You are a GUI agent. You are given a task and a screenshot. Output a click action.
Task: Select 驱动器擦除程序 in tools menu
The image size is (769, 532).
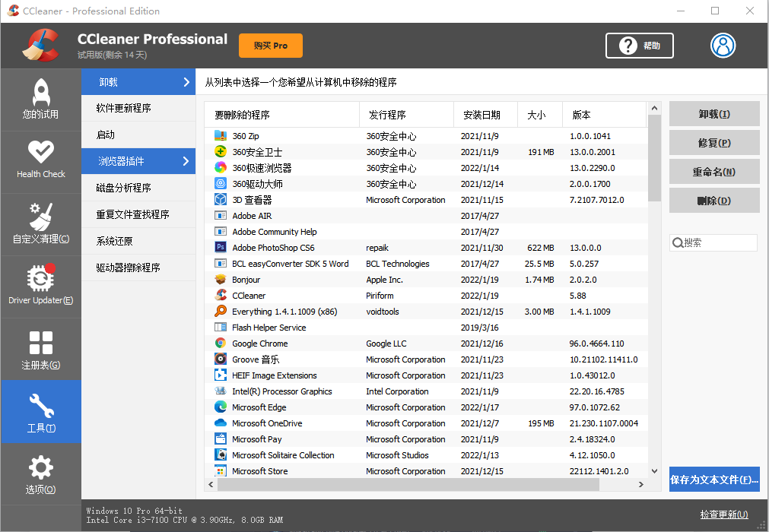coord(138,268)
